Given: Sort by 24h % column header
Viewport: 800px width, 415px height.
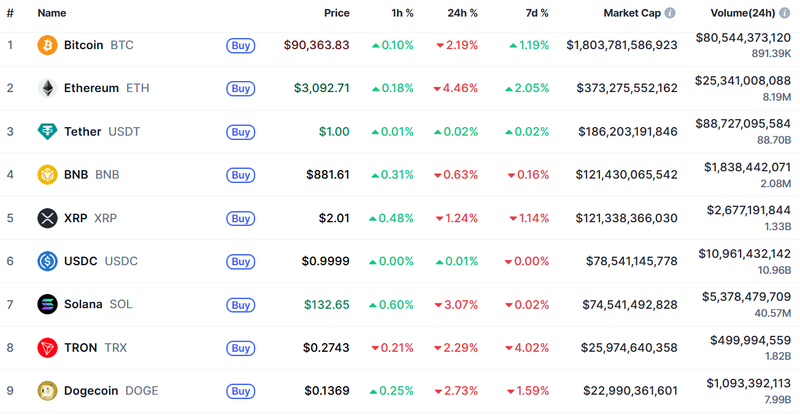Looking at the screenshot, I should (x=463, y=13).
